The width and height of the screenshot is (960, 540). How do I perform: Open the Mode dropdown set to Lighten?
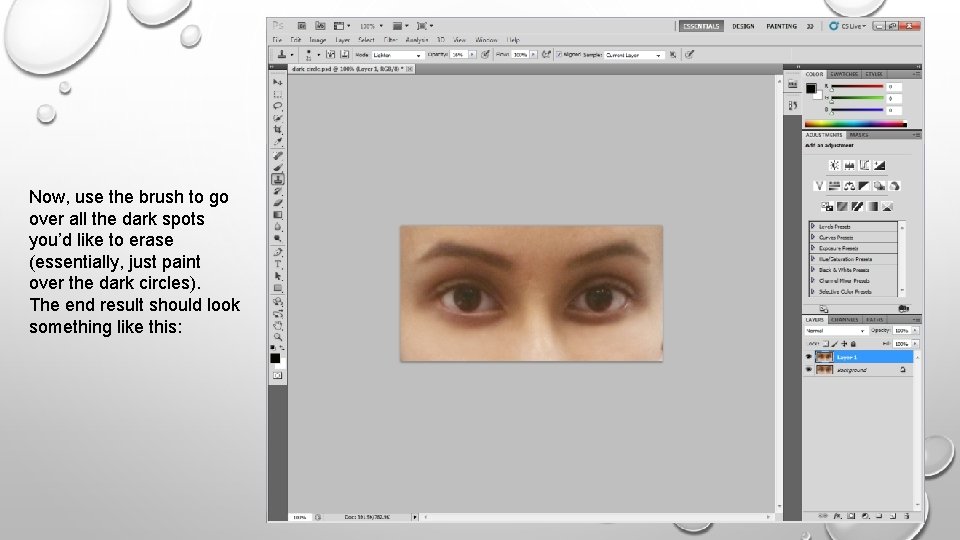pos(396,55)
